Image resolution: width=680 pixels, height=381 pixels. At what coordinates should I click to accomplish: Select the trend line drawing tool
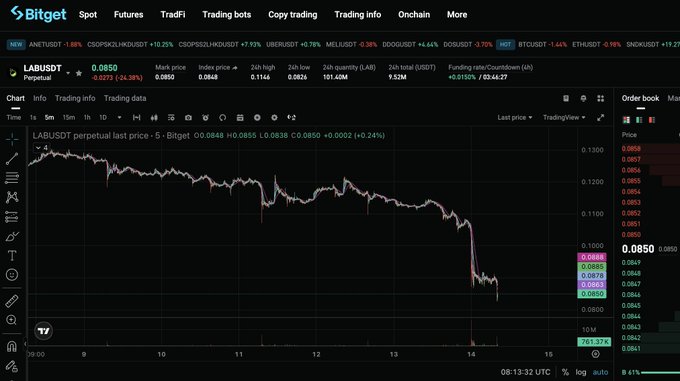pyautogui.click(x=12, y=159)
